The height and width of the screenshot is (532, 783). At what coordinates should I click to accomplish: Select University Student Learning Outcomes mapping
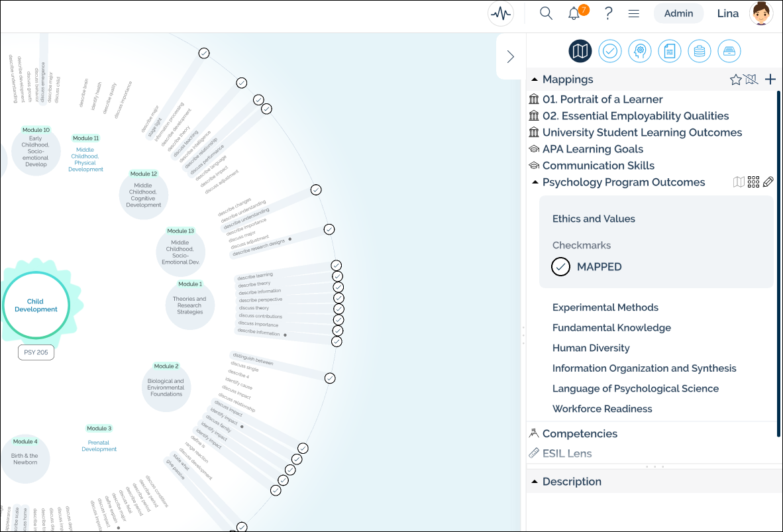click(x=642, y=133)
